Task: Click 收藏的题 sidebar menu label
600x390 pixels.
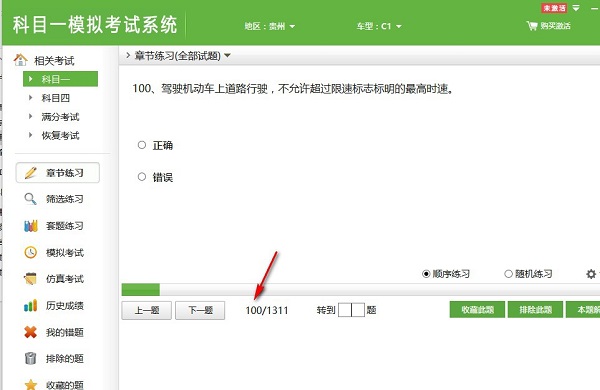Action: coord(65,385)
